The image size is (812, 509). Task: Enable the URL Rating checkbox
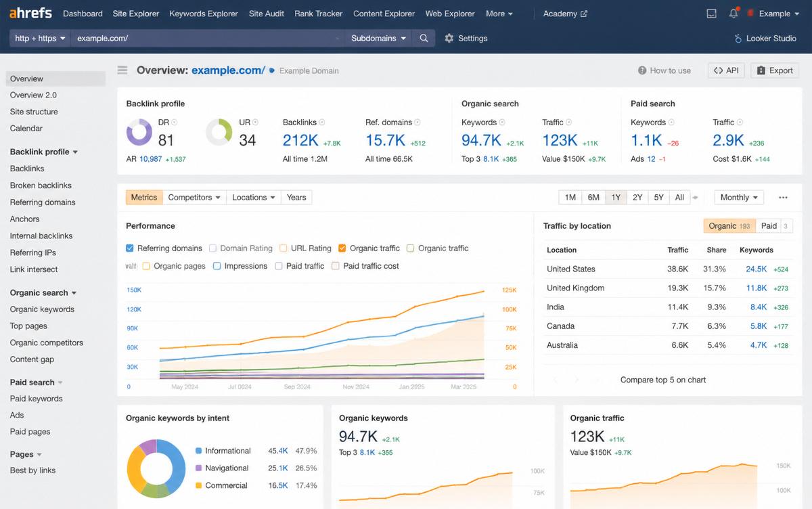point(284,248)
